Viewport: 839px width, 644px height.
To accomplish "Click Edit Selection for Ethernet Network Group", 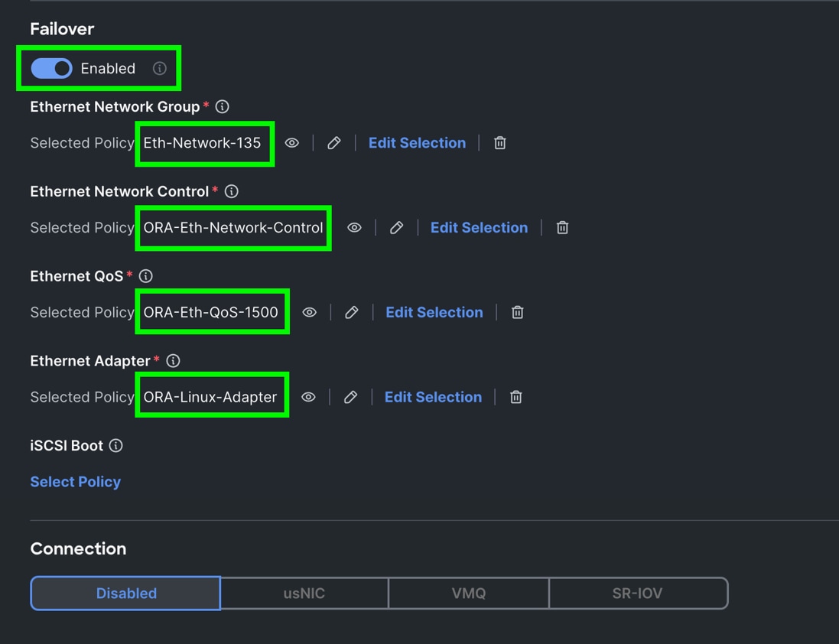I will pos(417,143).
